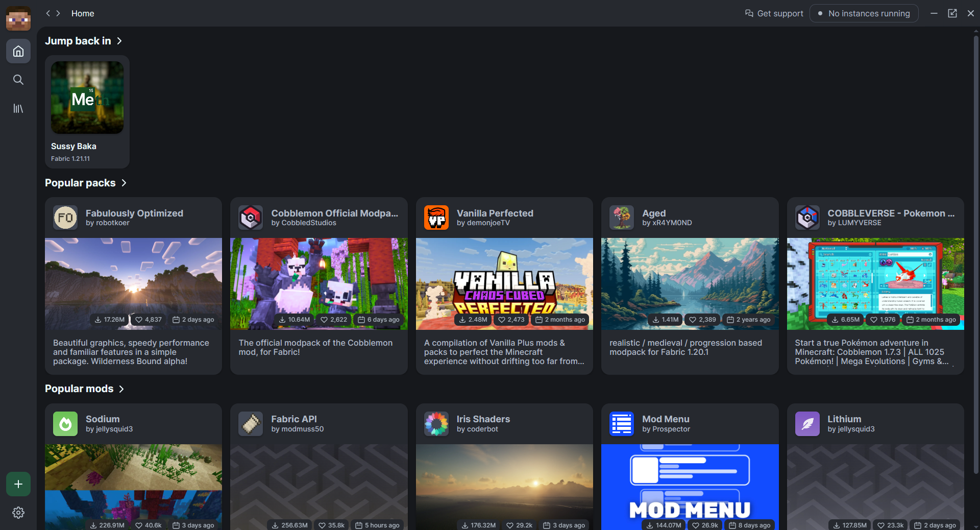Click the Sodium mod flame icon

pyautogui.click(x=65, y=424)
